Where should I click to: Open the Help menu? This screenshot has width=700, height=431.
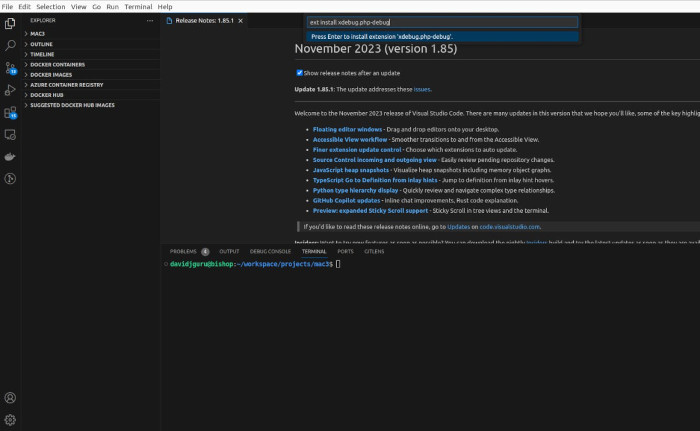point(165,7)
